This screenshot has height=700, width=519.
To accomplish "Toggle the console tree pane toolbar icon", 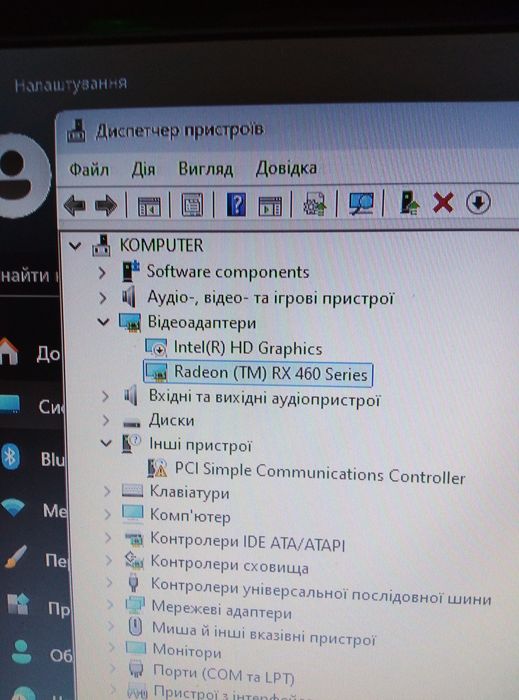I will [x=149, y=207].
